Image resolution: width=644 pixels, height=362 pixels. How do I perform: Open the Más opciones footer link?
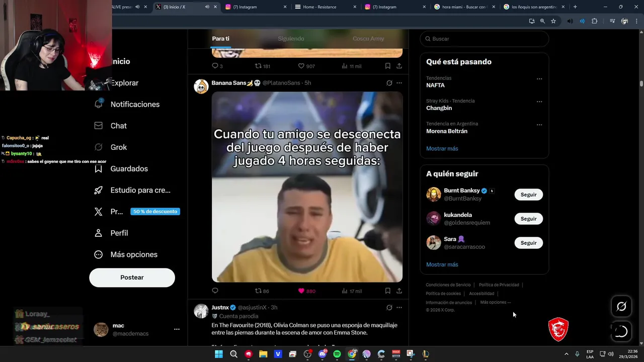pyautogui.click(x=496, y=302)
